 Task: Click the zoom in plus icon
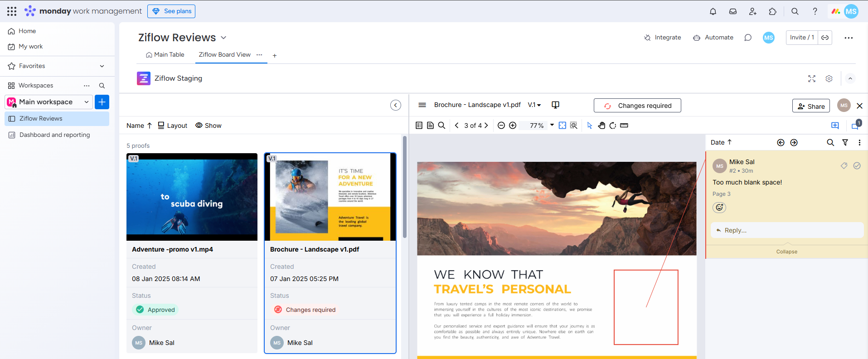pyautogui.click(x=513, y=126)
